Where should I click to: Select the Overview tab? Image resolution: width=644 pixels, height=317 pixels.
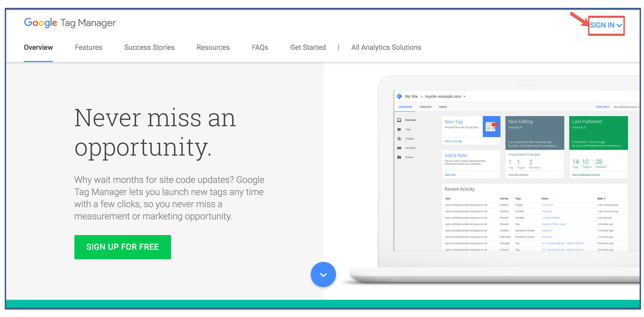click(x=38, y=48)
